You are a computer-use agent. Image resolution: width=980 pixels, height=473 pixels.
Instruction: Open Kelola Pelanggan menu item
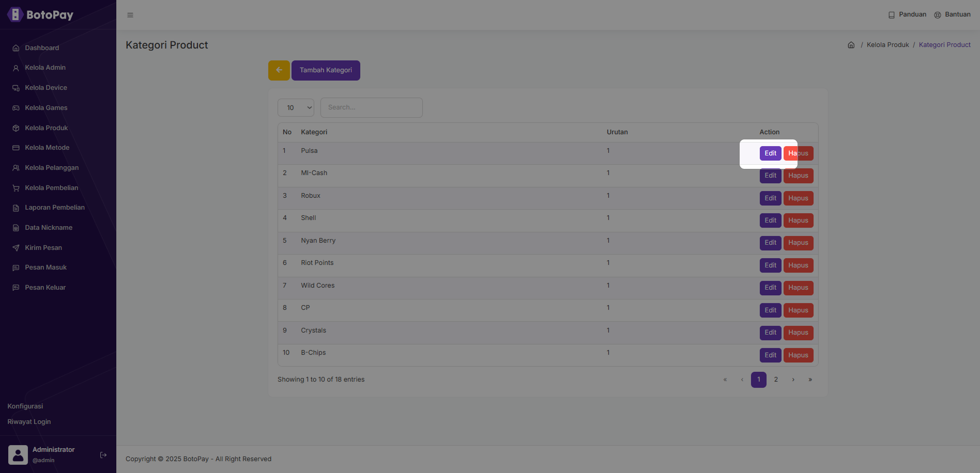point(52,168)
